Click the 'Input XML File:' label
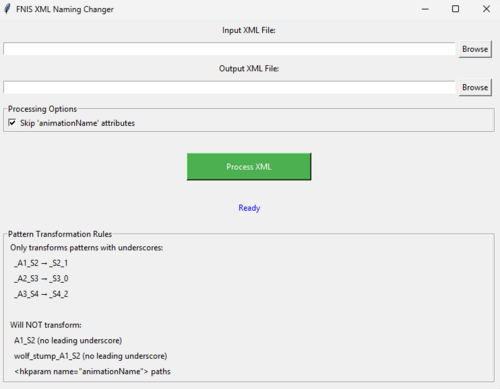 pyautogui.click(x=249, y=30)
